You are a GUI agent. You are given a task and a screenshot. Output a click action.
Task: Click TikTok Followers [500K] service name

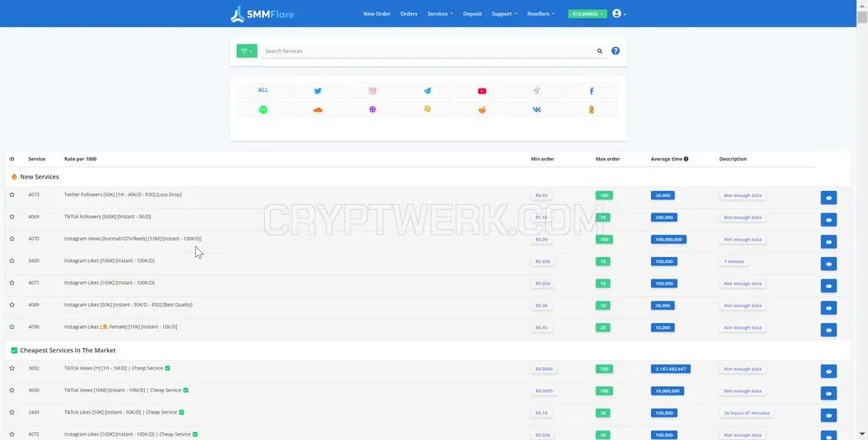coord(108,217)
